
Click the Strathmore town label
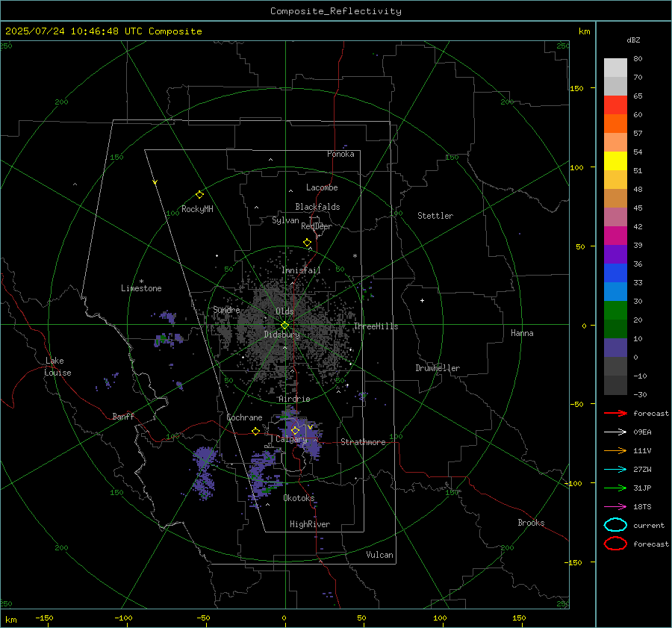click(x=363, y=442)
